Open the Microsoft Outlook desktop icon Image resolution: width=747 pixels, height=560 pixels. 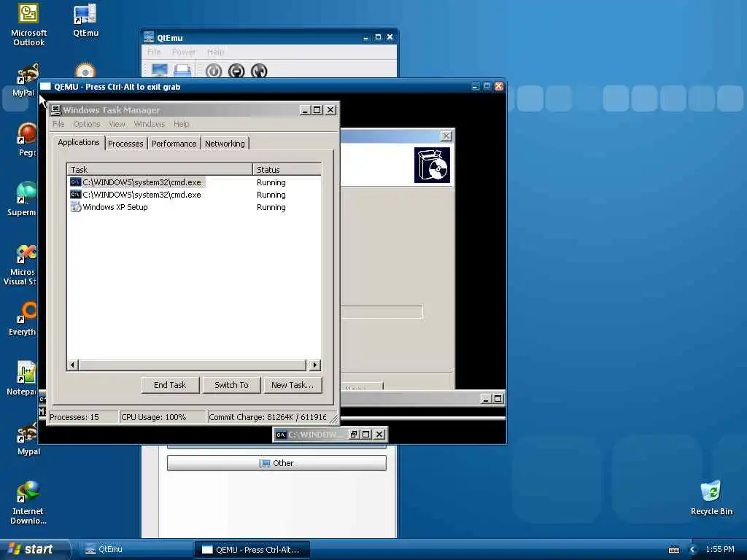click(x=28, y=25)
